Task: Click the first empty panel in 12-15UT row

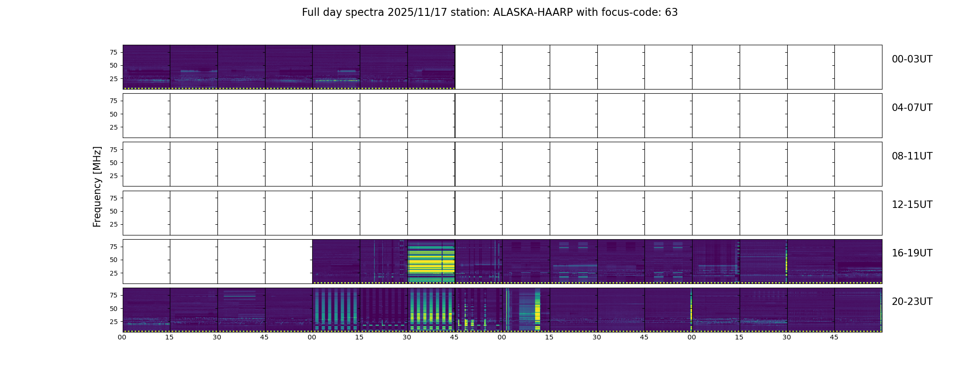Action: pos(147,213)
